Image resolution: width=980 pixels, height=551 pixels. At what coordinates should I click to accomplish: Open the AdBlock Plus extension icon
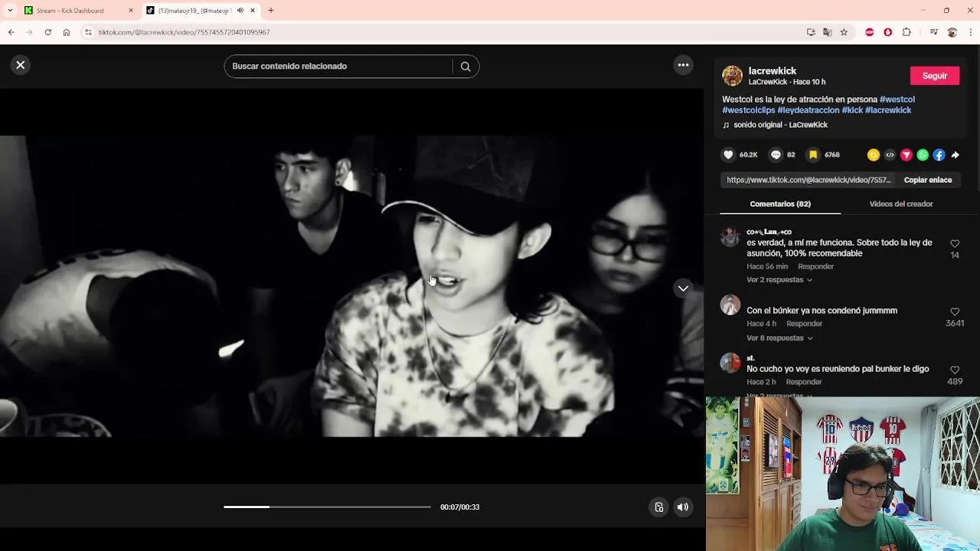pos(870,32)
